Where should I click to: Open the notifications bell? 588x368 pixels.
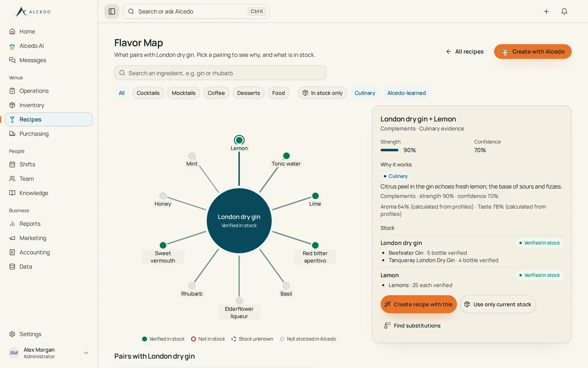coord(564,11)
